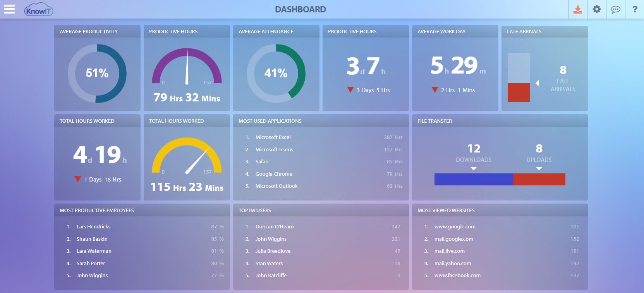The width and height of the screenshot is (644, 293).
Task: Open settings gear icon
Action: 597,9
